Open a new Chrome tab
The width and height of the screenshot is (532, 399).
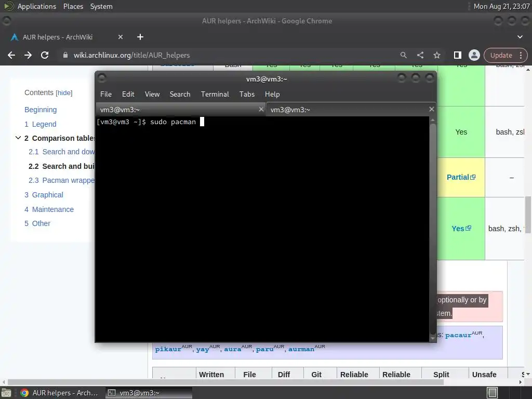[140, 37]
